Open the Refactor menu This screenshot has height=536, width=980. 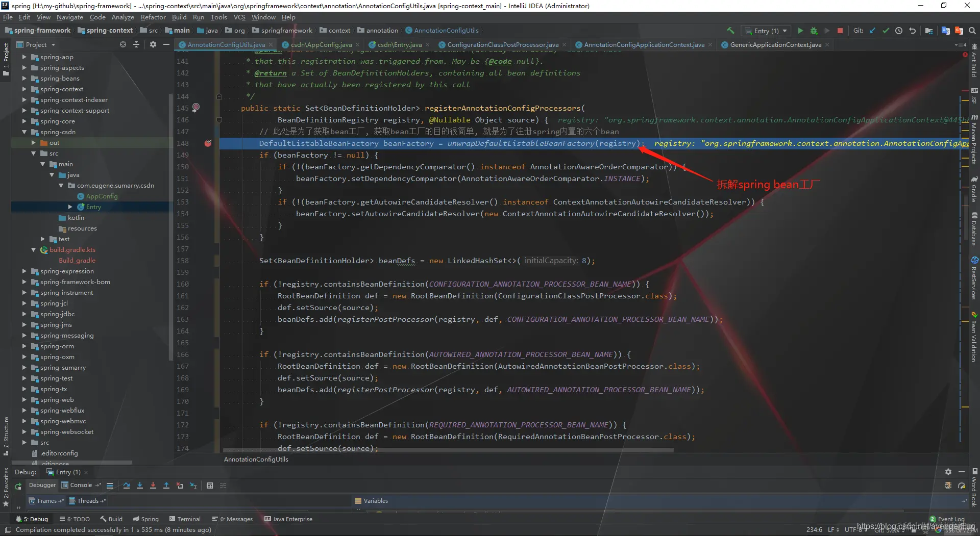coord(153,17)
